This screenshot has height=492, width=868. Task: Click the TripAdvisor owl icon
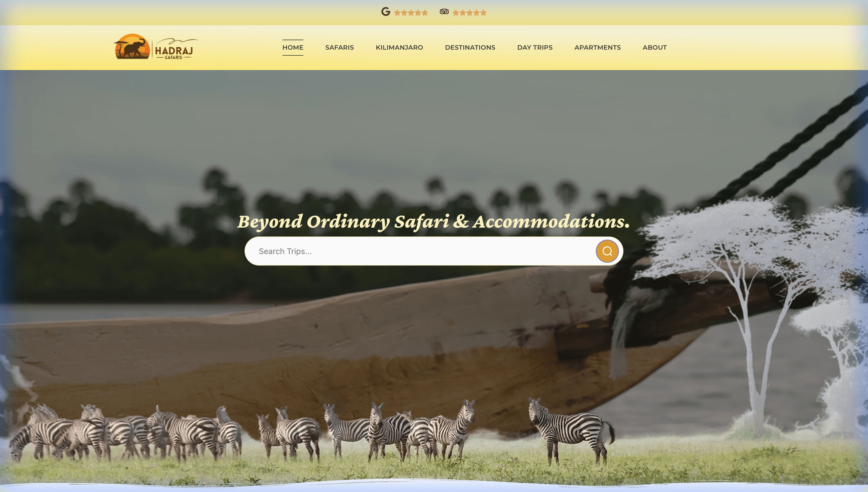coord(444,12)
